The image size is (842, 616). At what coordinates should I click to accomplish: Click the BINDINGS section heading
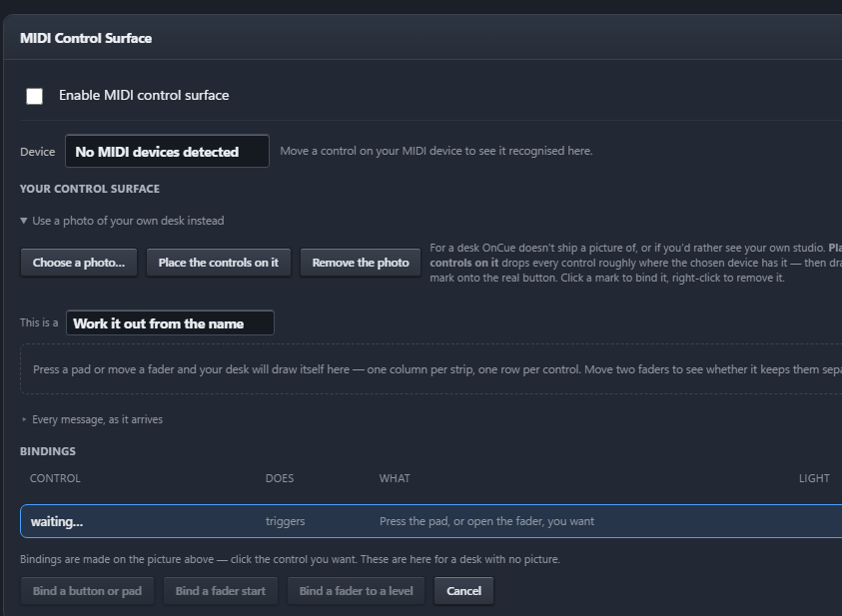pyautogui.click(x=48, y=451)
